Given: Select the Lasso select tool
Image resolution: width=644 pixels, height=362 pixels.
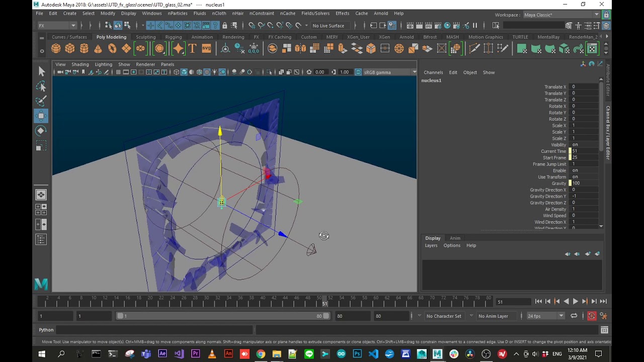Looking at the screenshot, I should 41,86.
